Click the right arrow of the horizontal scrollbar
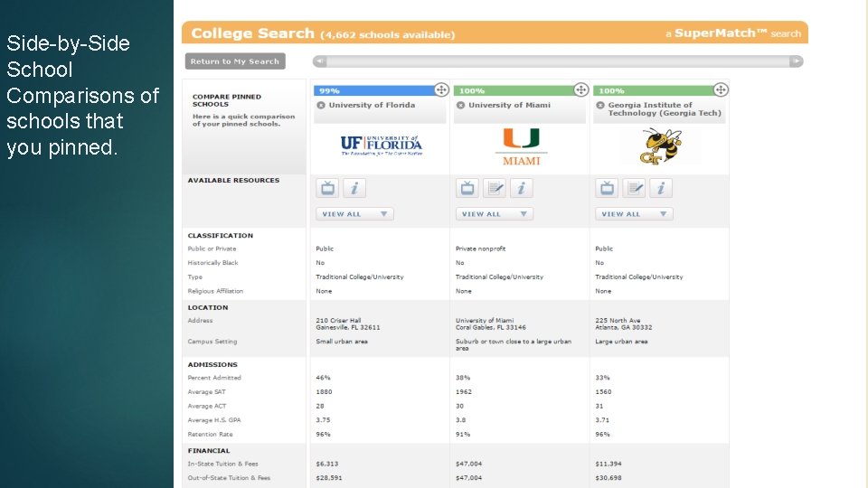 (x=797, y=61)
